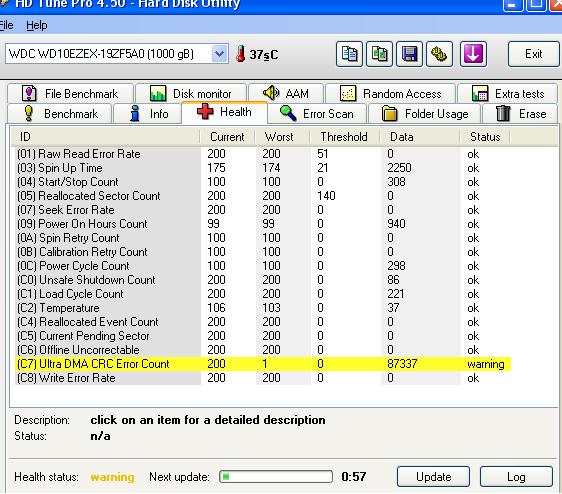This screenshot has width=562, height=494.
Task: Click the 940 power-on hours value
Action: (396, 224)
